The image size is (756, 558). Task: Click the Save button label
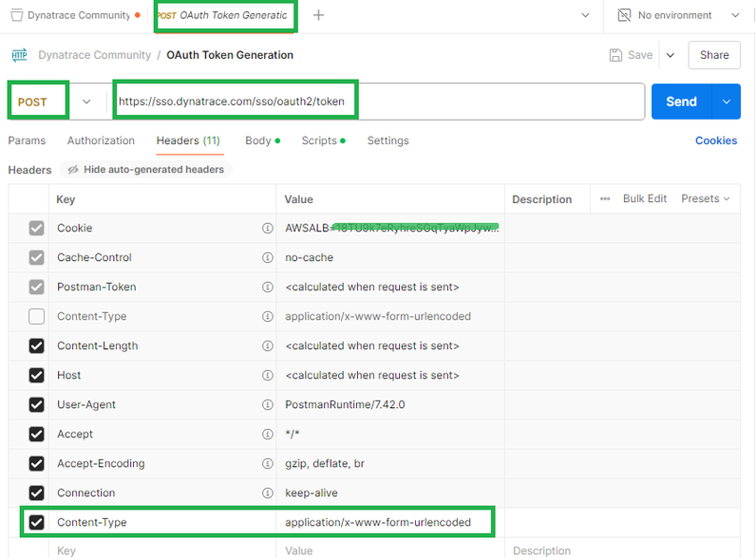[x=640, y=55]
